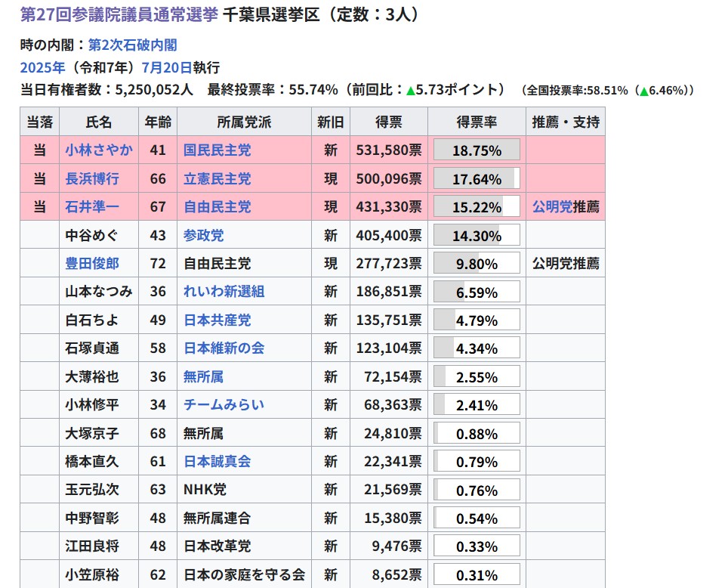Click the 石井準一 candidate name
Screen dimensions: 728x588
91,207
